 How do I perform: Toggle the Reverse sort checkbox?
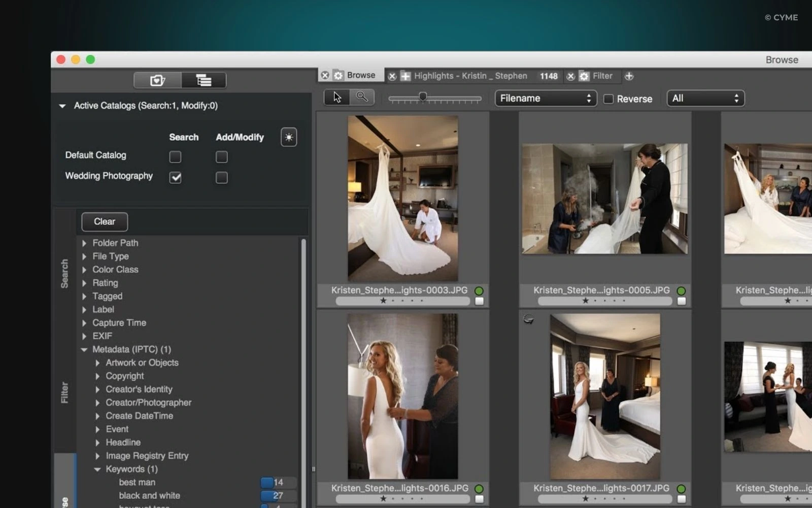[x=608, y=99]
